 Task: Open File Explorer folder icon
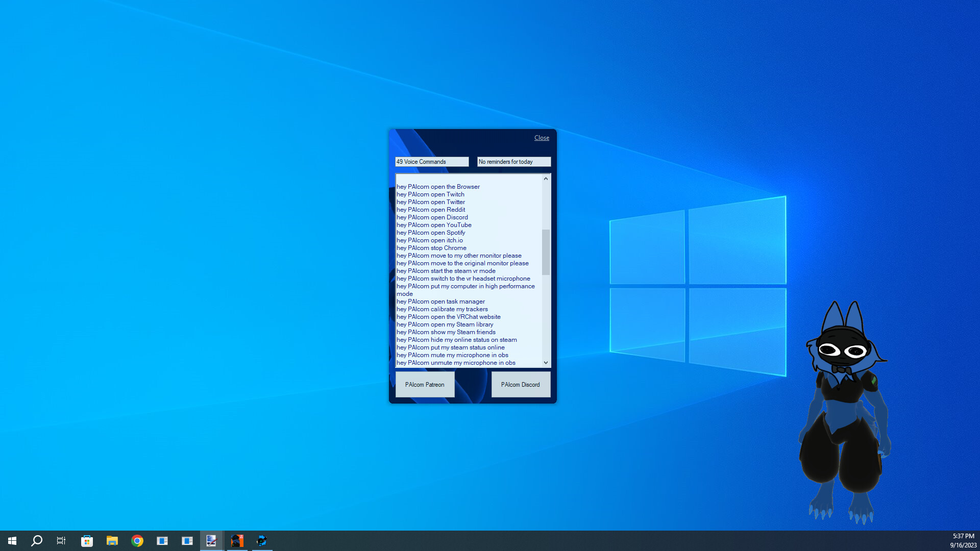click(112, 541)
